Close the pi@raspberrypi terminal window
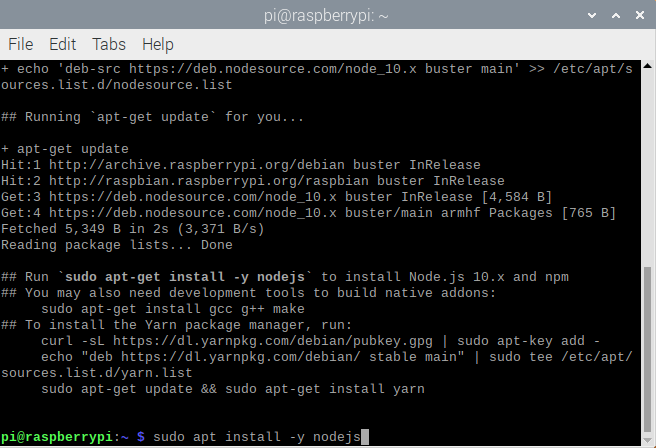The width and height of the screenshot is (656, 448). [640, 15]
